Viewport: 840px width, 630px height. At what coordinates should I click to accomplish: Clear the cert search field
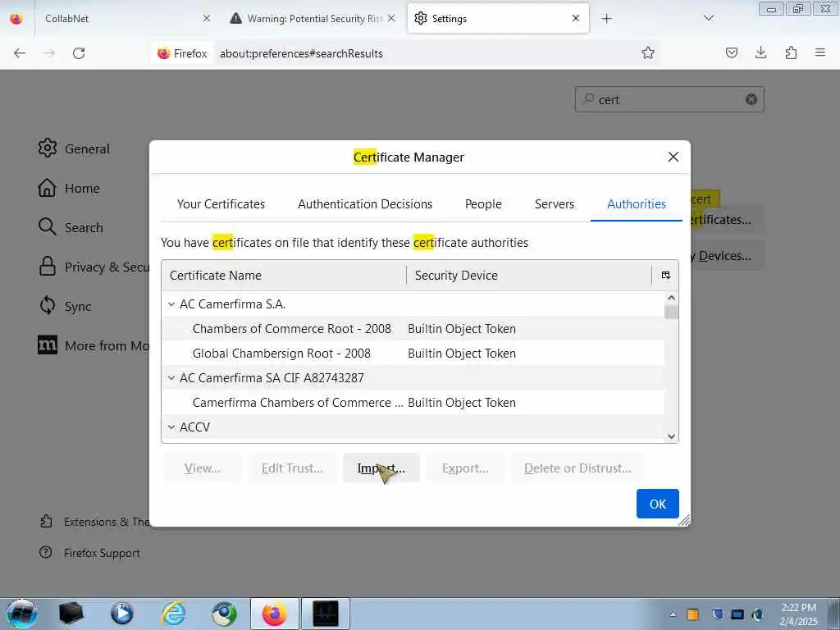coord(751,99)
